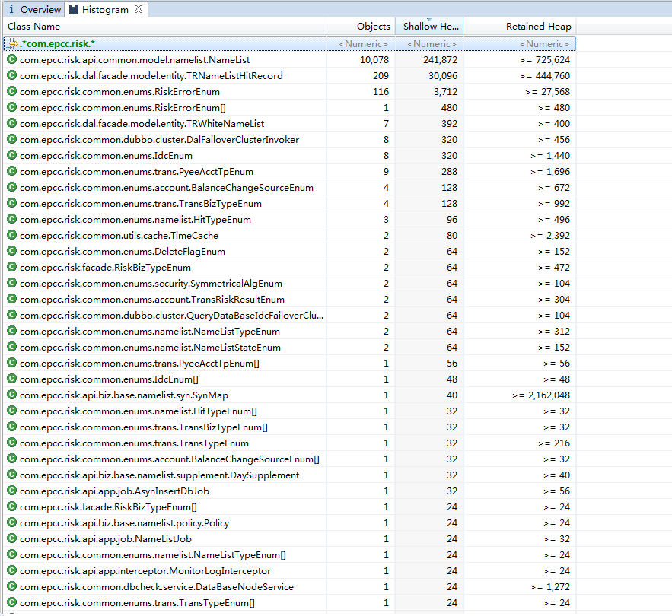The width and height of the screenshot is (672, 616).
Task: Select trans.TransTypeEnum class name
Action: 134,443
